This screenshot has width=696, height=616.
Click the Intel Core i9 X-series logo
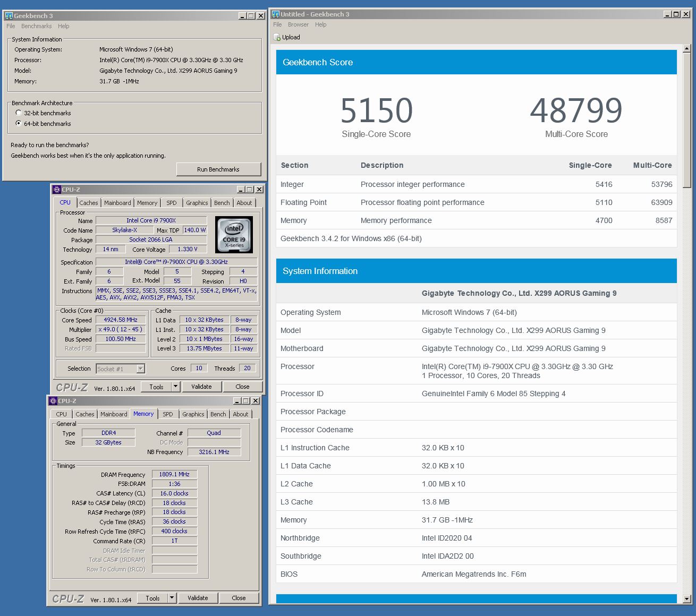pos(234,234)
